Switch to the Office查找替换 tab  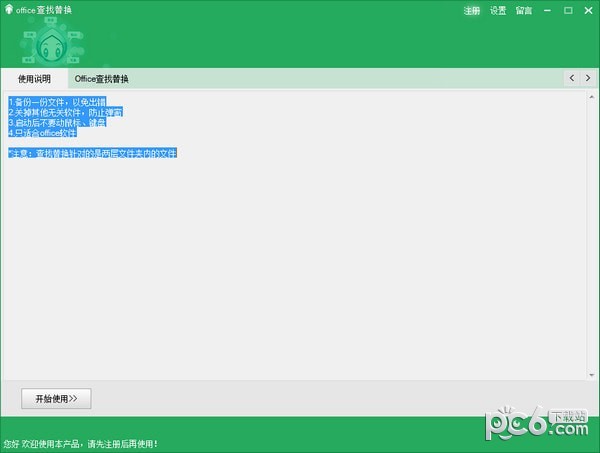click(101, 79)
